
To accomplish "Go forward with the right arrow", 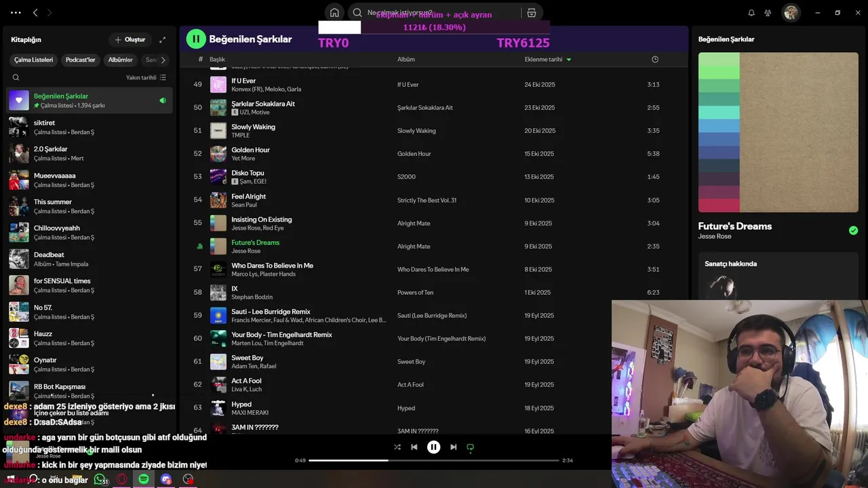I will pyautogui.click(x=49, y=12).
